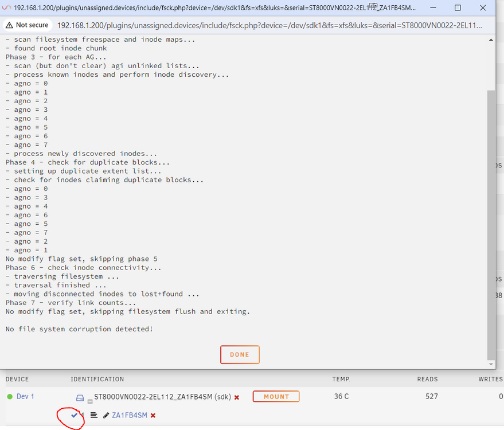Click 'moving disconnected inodes to lost+found' line
Image resolution: width=504 pixels, height=430 pixels.
pos(102,294)
